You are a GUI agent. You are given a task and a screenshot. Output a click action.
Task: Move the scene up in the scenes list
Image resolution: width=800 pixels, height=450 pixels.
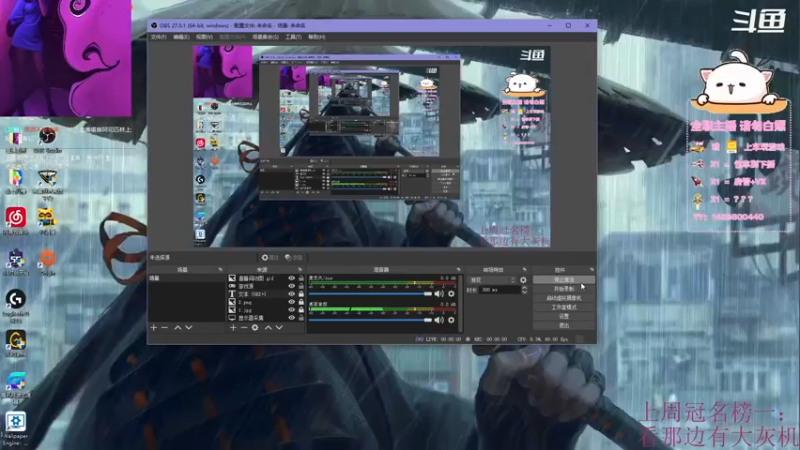(178, 328)
